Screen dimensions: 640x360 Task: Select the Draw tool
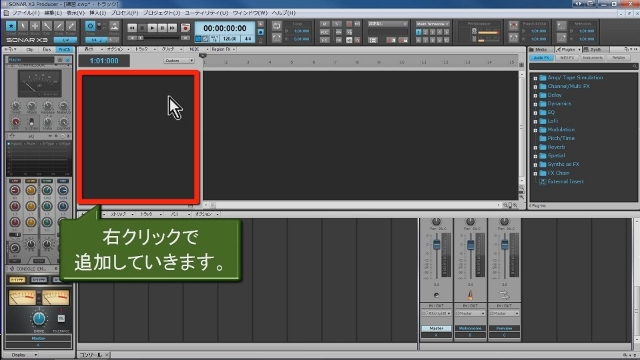click(59, 26)
